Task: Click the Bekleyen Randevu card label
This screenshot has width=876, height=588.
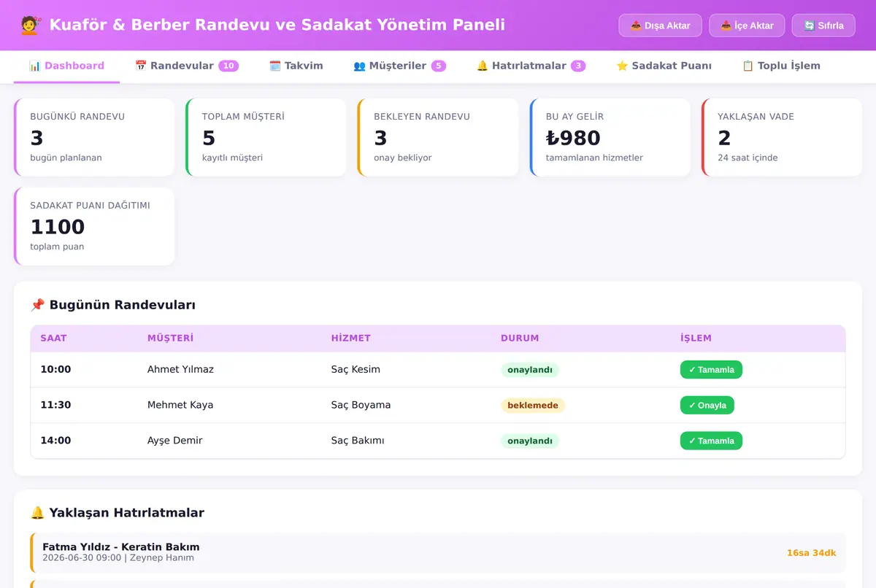Action: point(422,117)
